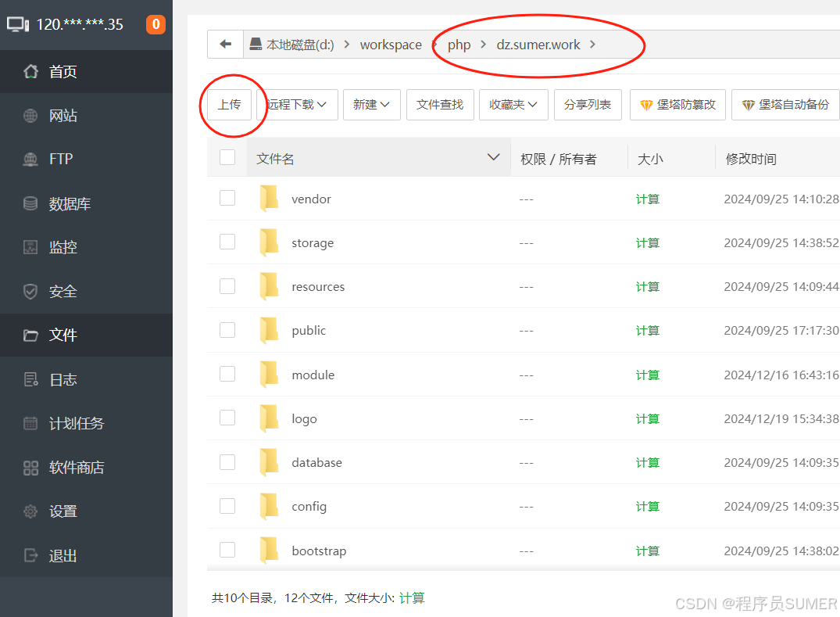
Task: Click the config folder icon
Action: point(269,507)
